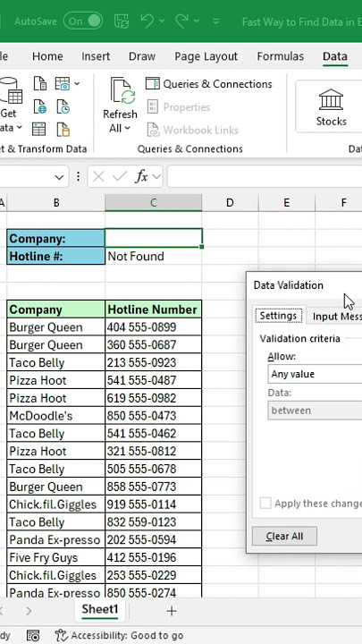Open the Get Data dropdown
362x644 pixels.
coord(10,121)
